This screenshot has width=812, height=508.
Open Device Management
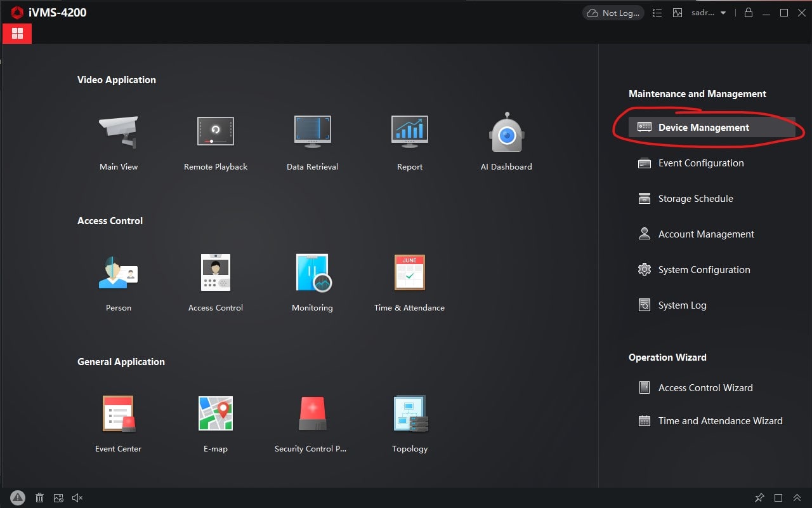coord(712,127)
